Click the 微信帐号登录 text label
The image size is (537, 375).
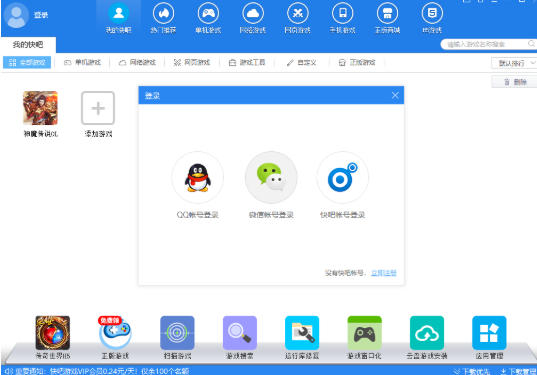(x=271, y=215)
